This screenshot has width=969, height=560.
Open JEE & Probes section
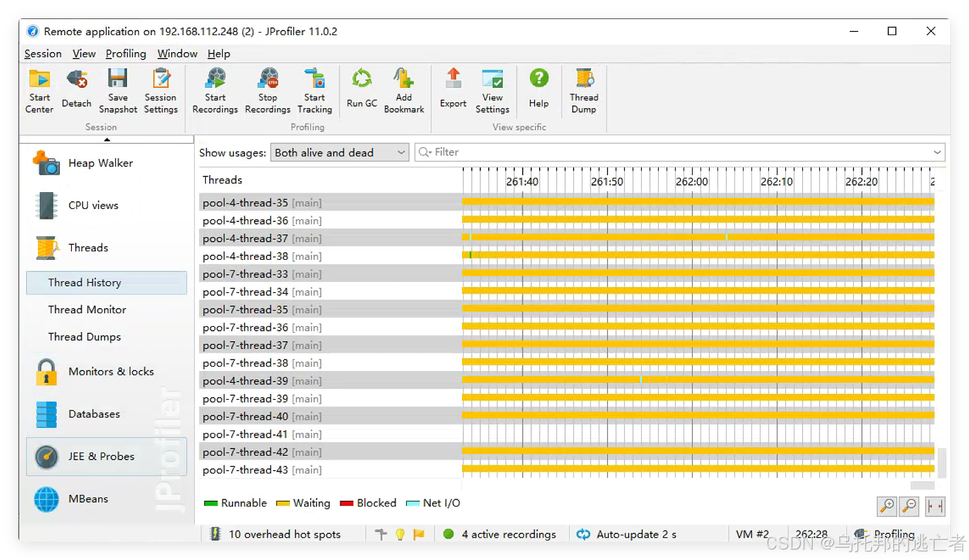coord(107,456)
